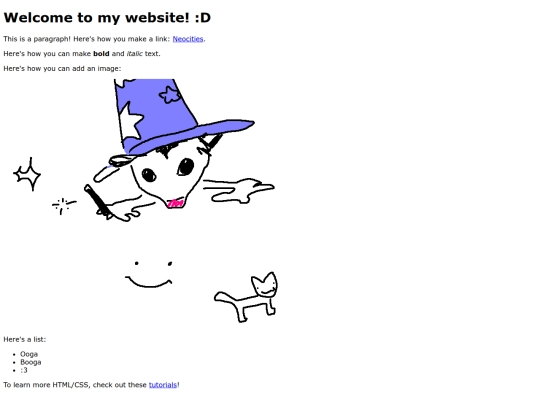Screen dimensions: 540x405
Task: Click the white star on the hat
Action: (131, 122)
